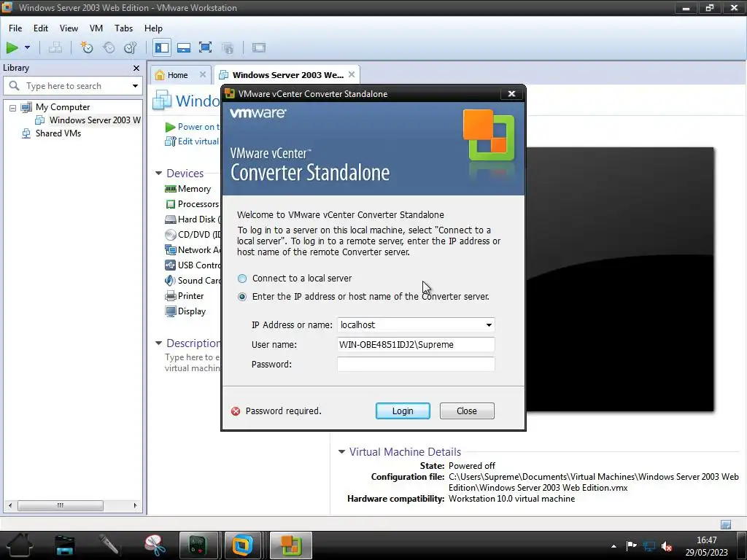Click the Printer device icon

(x=171, y=296)
